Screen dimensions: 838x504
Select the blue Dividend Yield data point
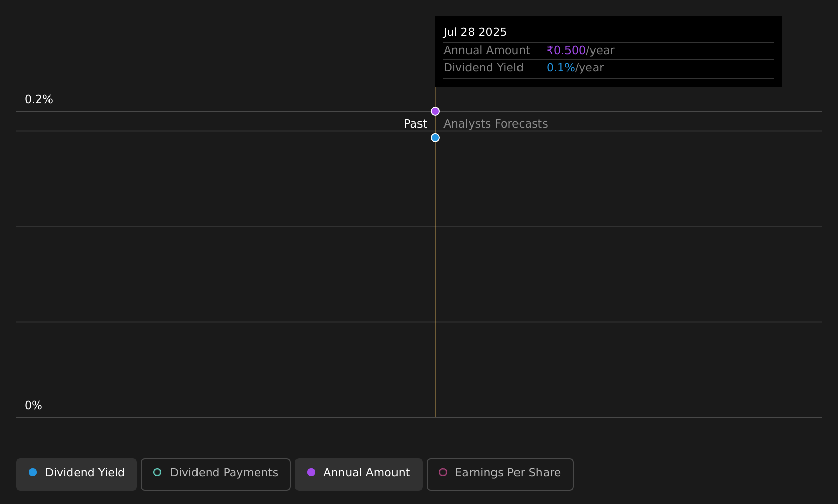[435, 138]
